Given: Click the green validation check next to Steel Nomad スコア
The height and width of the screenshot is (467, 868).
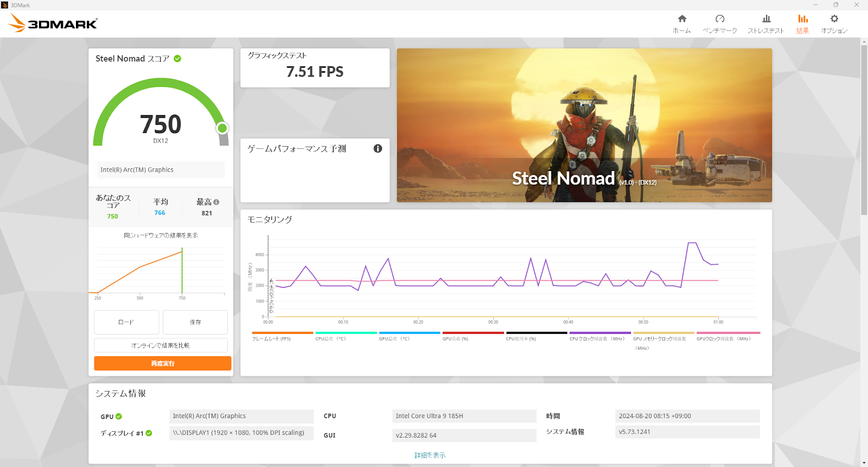Looking at the screenshot, I should [177, 59].
